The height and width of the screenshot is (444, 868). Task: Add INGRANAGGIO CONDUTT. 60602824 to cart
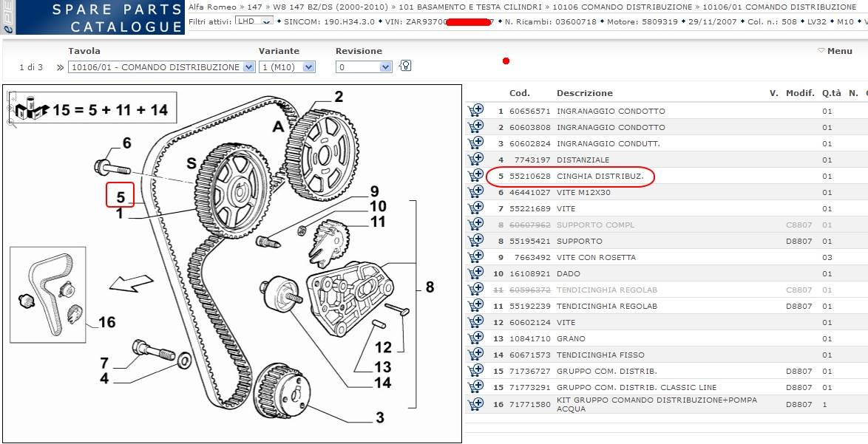tap(475, 143)
